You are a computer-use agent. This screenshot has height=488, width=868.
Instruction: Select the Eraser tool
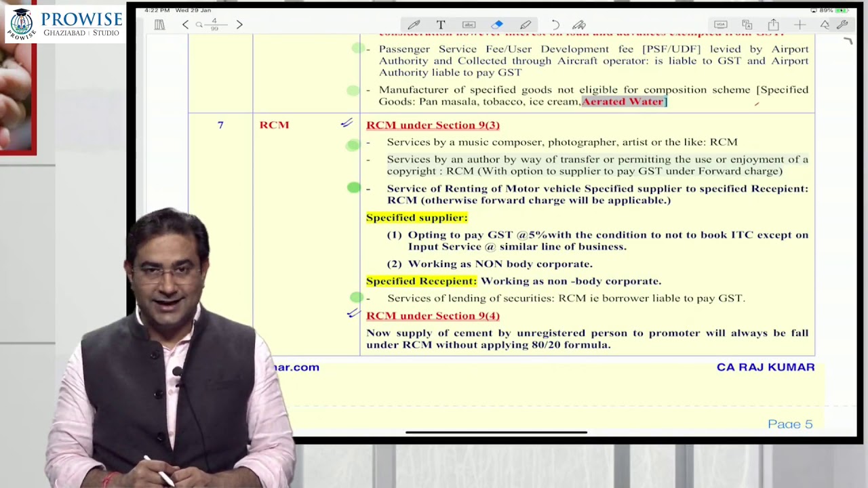click(x=497, y=25)
